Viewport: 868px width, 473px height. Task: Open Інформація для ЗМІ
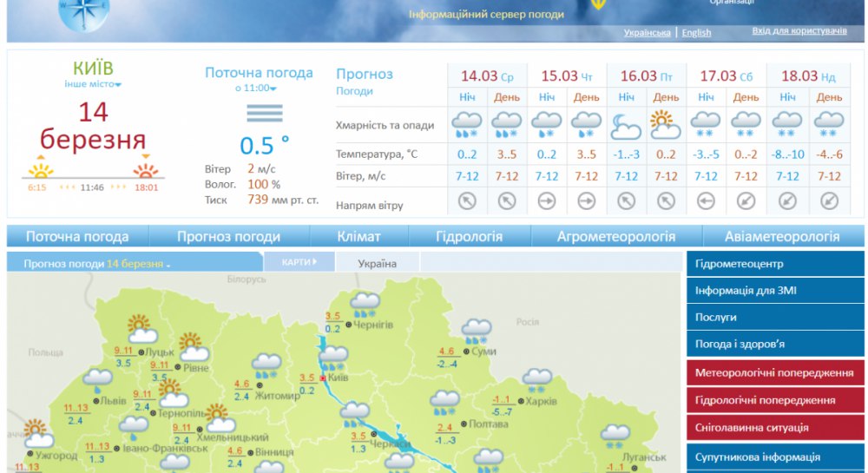[x=775, y=291]
